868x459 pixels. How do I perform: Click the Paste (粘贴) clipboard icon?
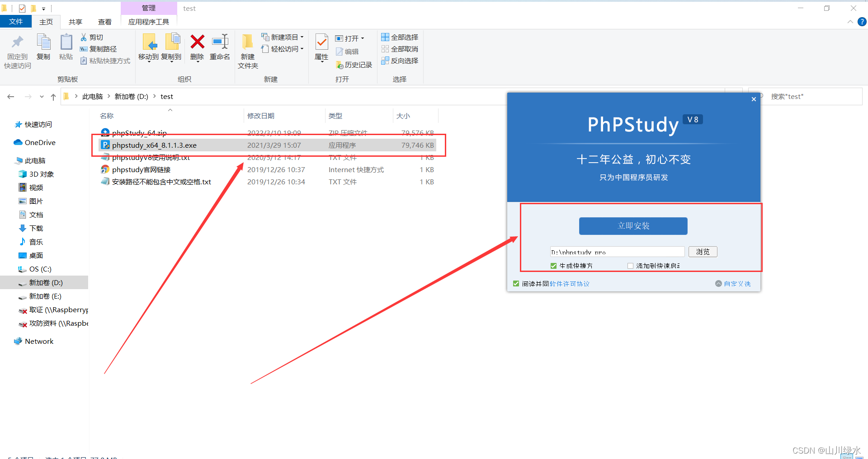tap(66, 42)
